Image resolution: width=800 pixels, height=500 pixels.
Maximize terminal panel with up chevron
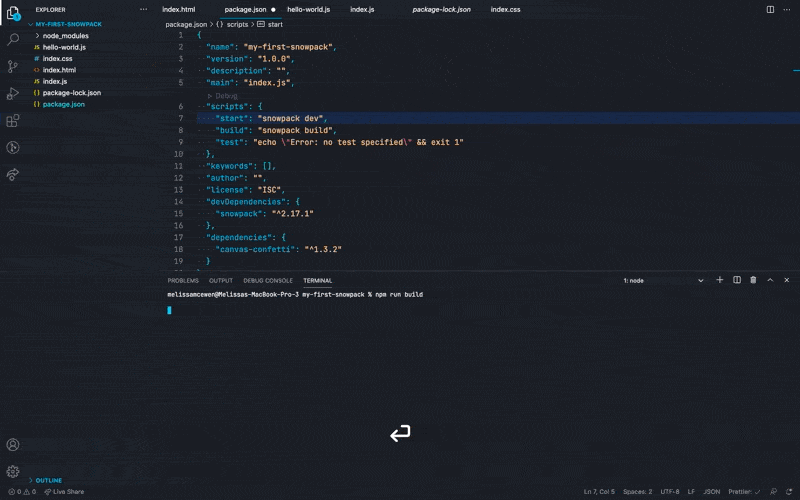point(770,280)
